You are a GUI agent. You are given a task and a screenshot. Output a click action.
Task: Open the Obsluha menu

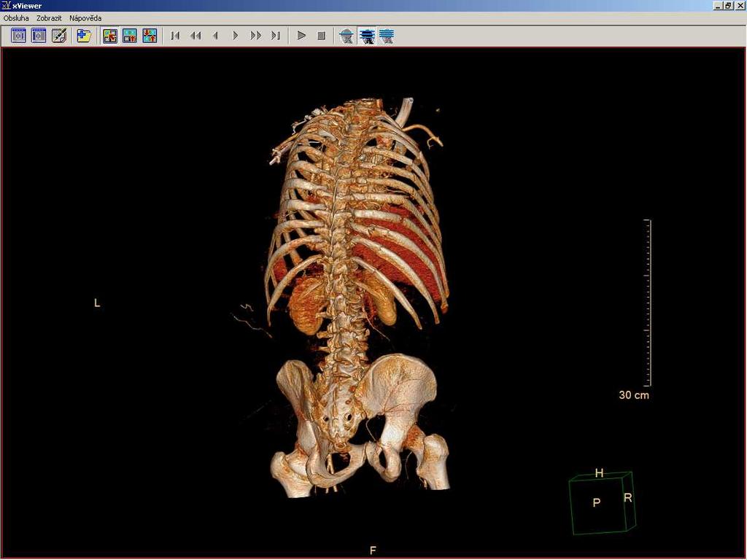[x=16, y=18]
